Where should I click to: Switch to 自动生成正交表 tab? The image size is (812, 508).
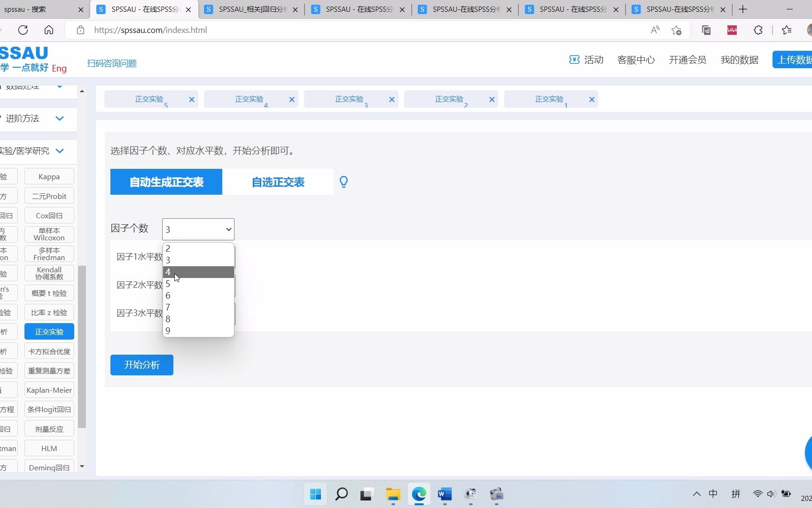click(x=166, y=182)
